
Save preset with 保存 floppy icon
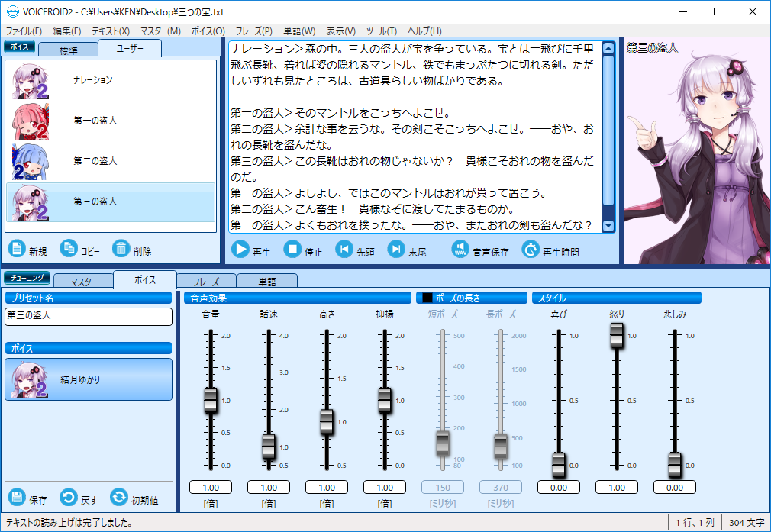(x=17, y=497)
